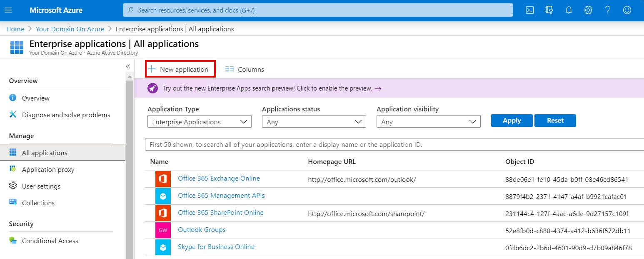Open the portal hamburger menu

point(8,10)
